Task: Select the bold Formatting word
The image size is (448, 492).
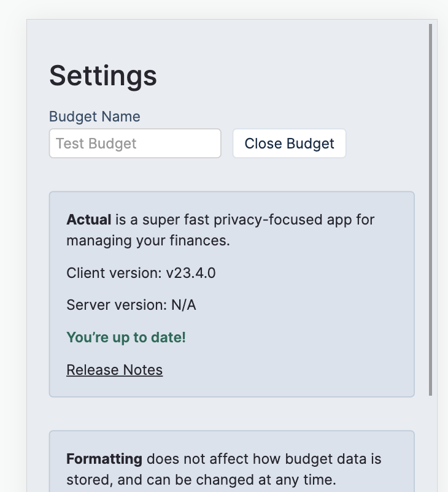Action: coord(104,459)
